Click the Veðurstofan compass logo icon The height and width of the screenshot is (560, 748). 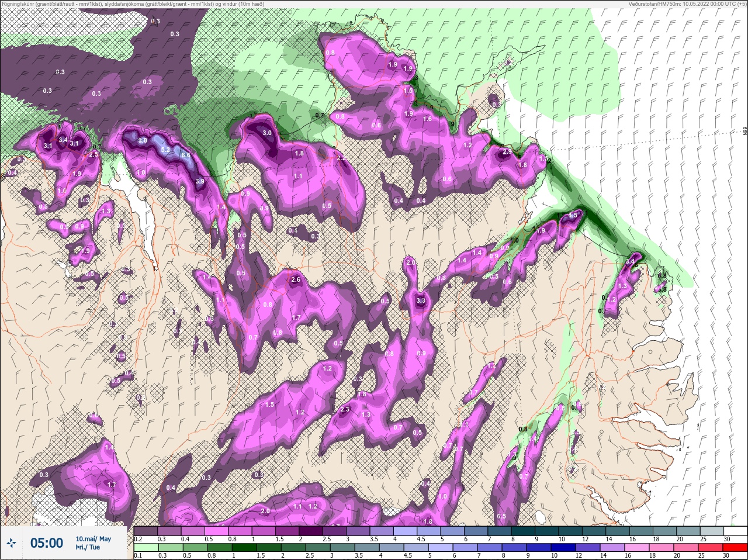coord(11,544)
